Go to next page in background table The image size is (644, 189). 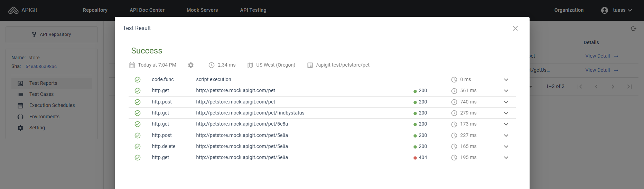tap(613, 87)
